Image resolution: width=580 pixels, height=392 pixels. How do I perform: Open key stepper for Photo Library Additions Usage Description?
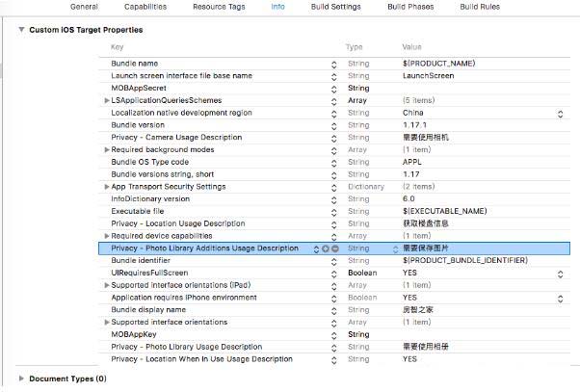tap(316, 248)
